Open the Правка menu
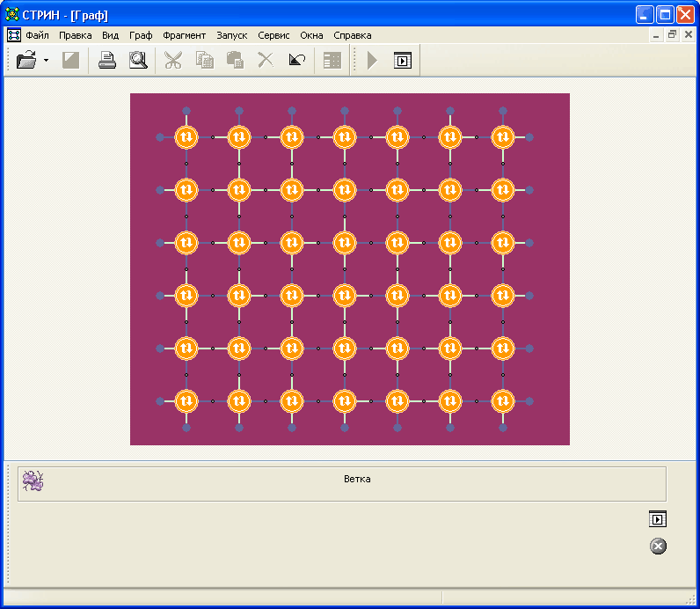The width and height of the screenshot is (700, 609). (x=76, y=35)
